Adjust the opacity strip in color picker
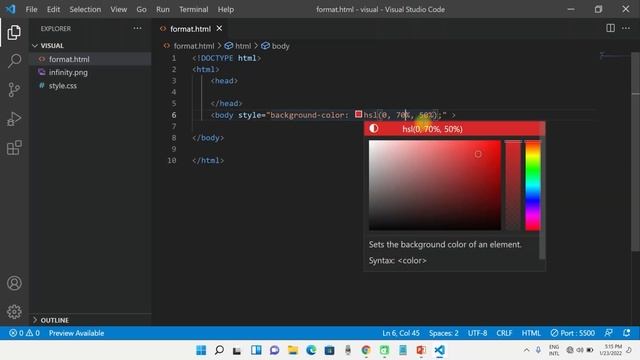The width and height of the screenshot is (640, 360). pos(513,185)
